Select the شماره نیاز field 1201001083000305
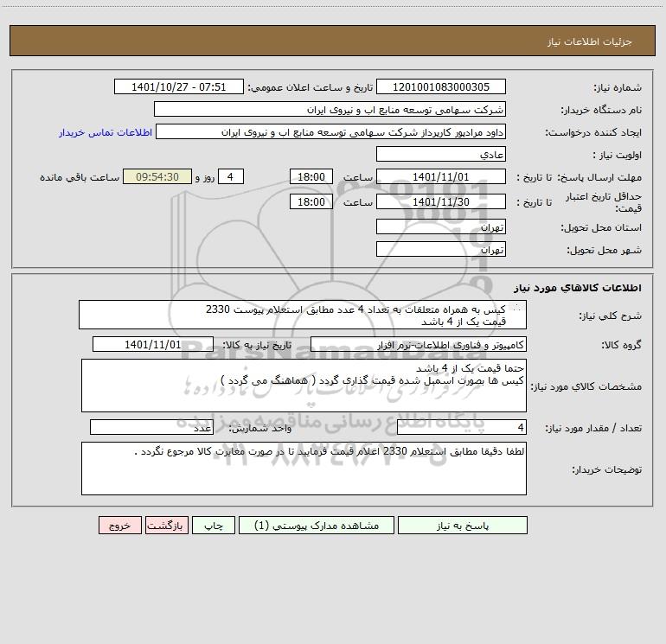This screenshot has height=644, width=666. [441, 87]
